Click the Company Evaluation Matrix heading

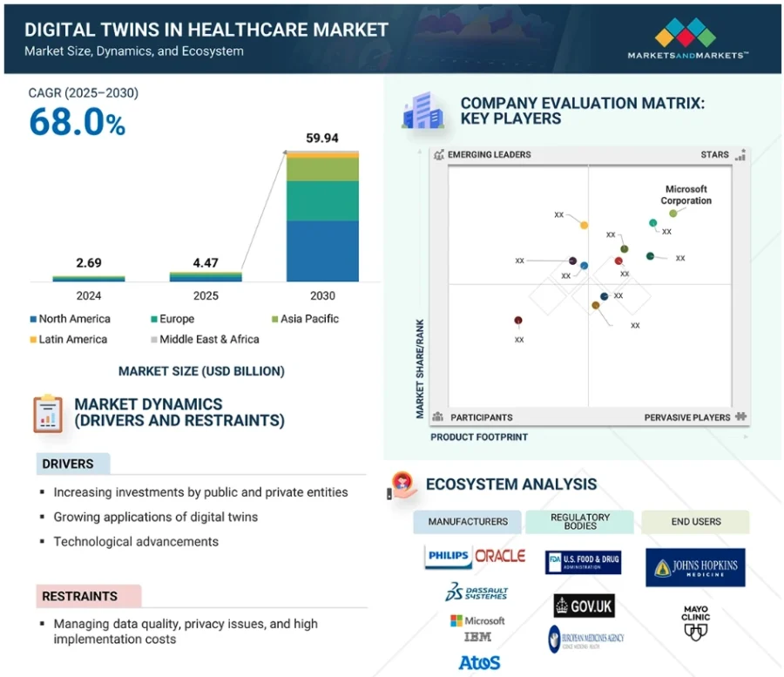(x=582, y=111)
